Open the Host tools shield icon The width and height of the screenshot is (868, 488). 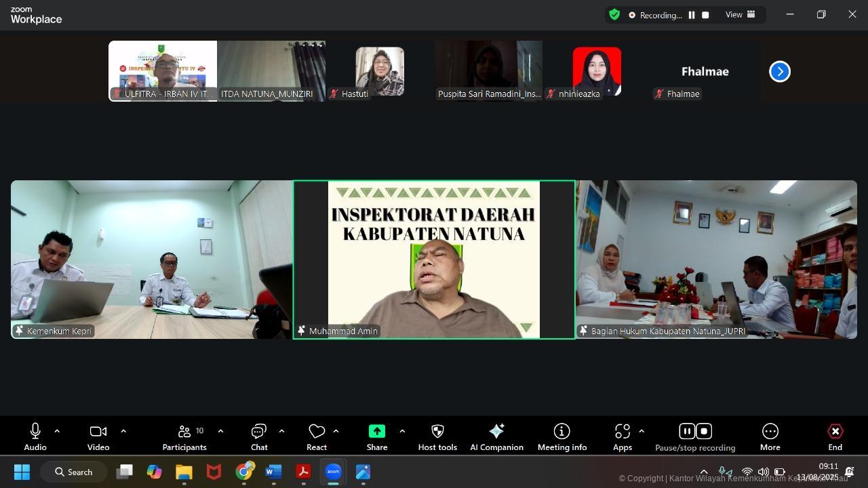(x=437, y=432)
